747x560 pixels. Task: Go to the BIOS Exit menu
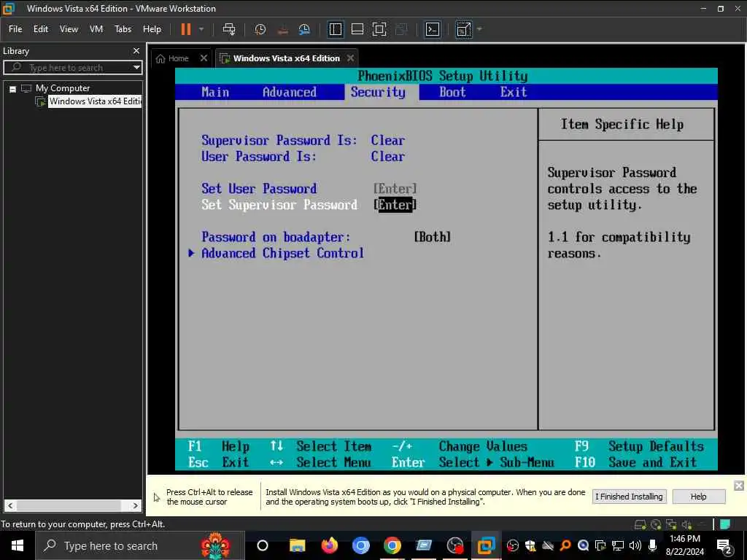tap(514, 93)
